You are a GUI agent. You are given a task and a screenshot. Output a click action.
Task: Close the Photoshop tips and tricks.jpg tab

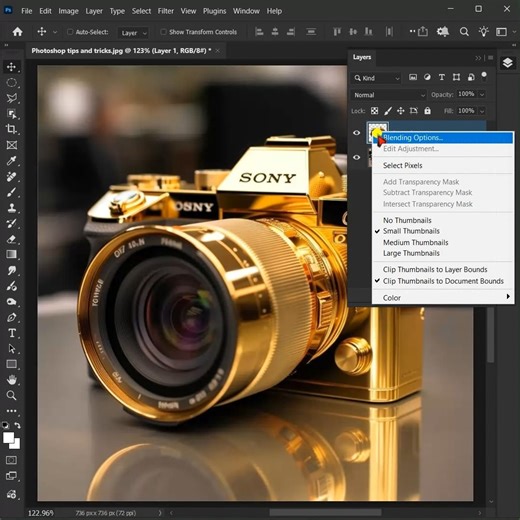point(218,51)
